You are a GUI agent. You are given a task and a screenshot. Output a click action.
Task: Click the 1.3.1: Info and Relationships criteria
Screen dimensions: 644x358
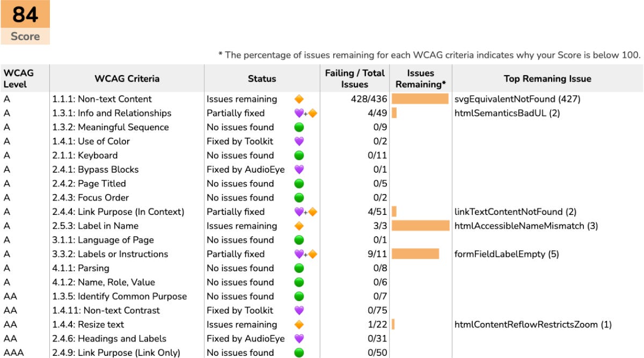(112, 113)
